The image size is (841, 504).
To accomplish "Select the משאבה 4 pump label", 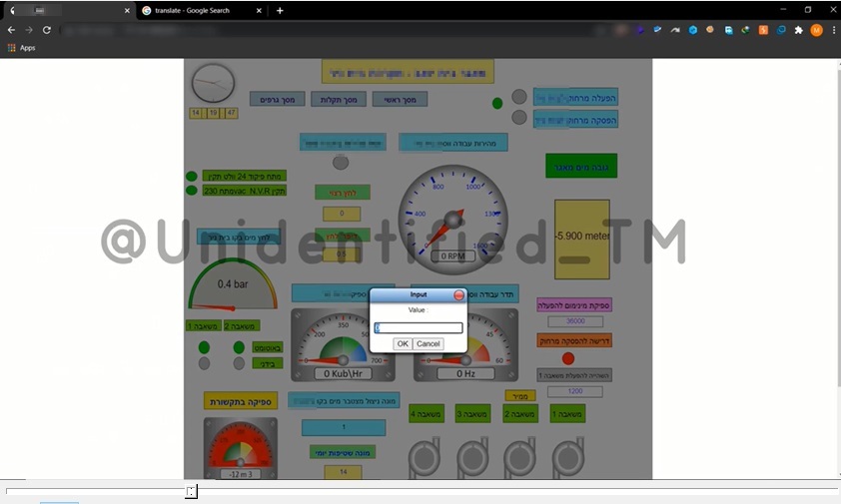I will coord(426,413).
